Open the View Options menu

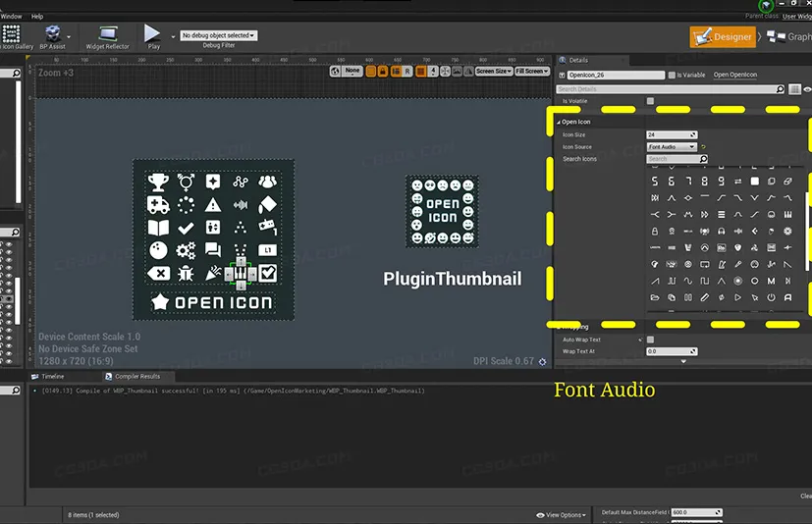562,515
